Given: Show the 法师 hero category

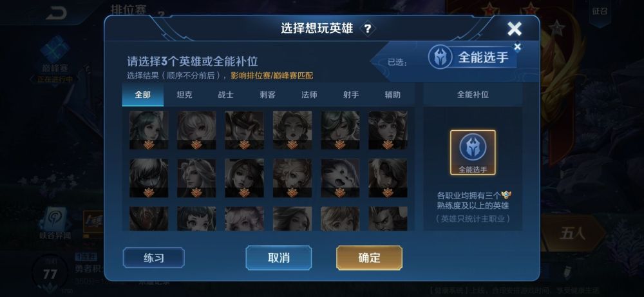Looking at the screenshot, I should point(309,95).
